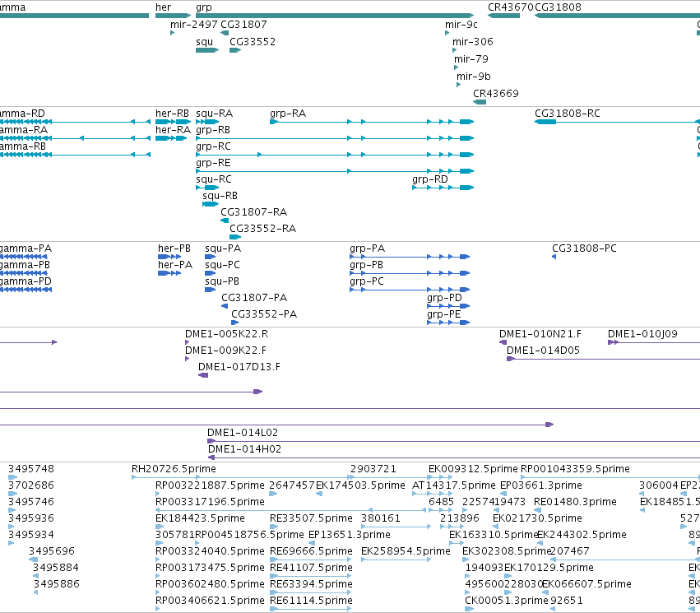Click the CG33552 gene label
The width and height of the screenshot is (700, 613).
[x=253, y=42]
